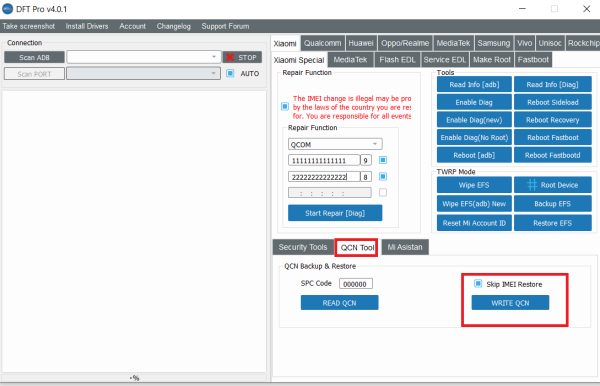Click the DFT Pro app logo icon
Screen dimensions: 600x386
pyautogui.click(x=7, y=8)
